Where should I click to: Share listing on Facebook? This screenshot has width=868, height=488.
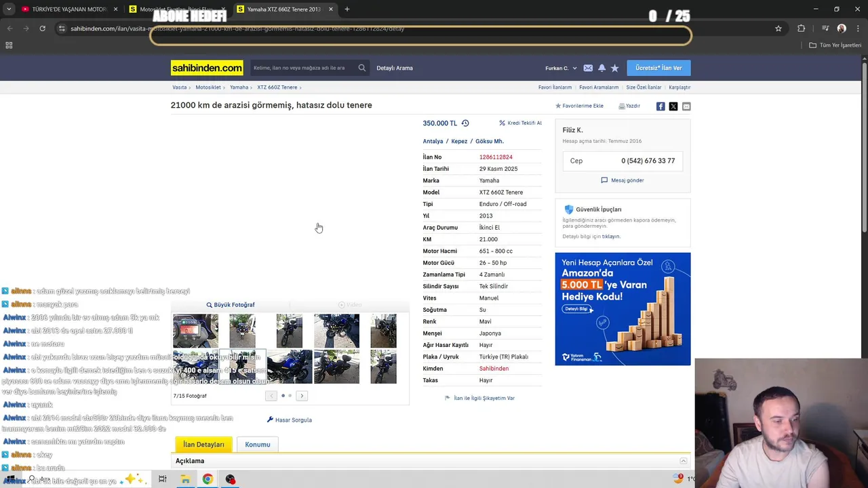click(660, 106)
